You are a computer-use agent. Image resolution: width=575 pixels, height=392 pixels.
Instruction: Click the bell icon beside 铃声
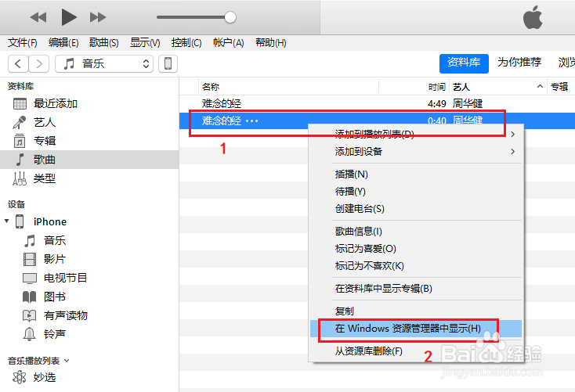(29, 334)
